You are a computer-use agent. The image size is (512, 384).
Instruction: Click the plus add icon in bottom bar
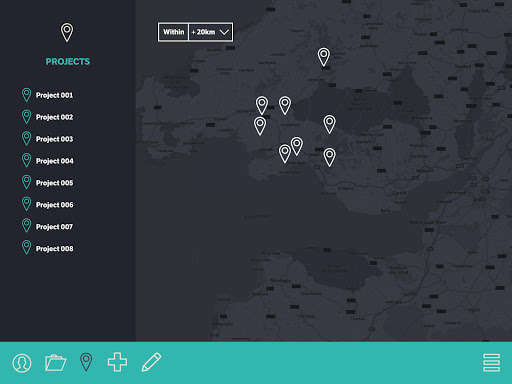click(117, 362)
